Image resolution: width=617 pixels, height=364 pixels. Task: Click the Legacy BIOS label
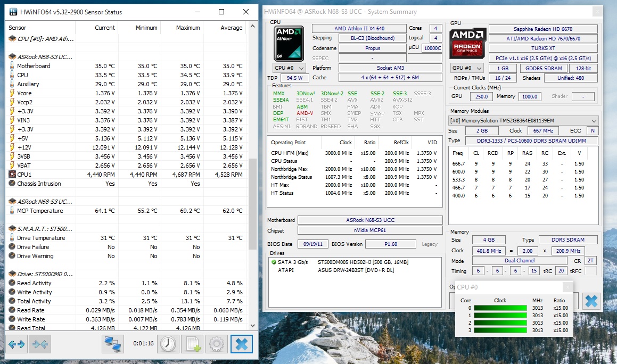(429, 244)
